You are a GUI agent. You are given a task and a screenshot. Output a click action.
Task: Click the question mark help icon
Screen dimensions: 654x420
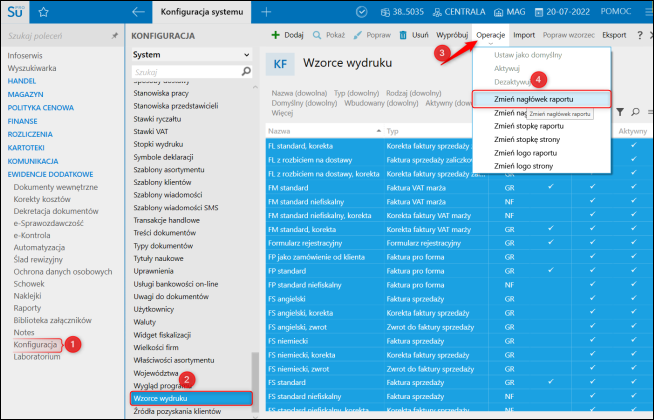(640, 35)
